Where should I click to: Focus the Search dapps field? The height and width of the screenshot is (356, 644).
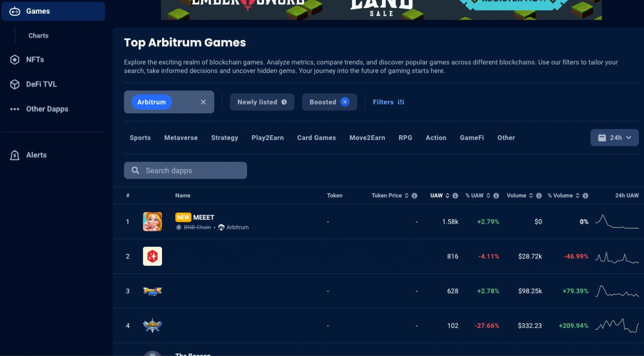[186, 170]
